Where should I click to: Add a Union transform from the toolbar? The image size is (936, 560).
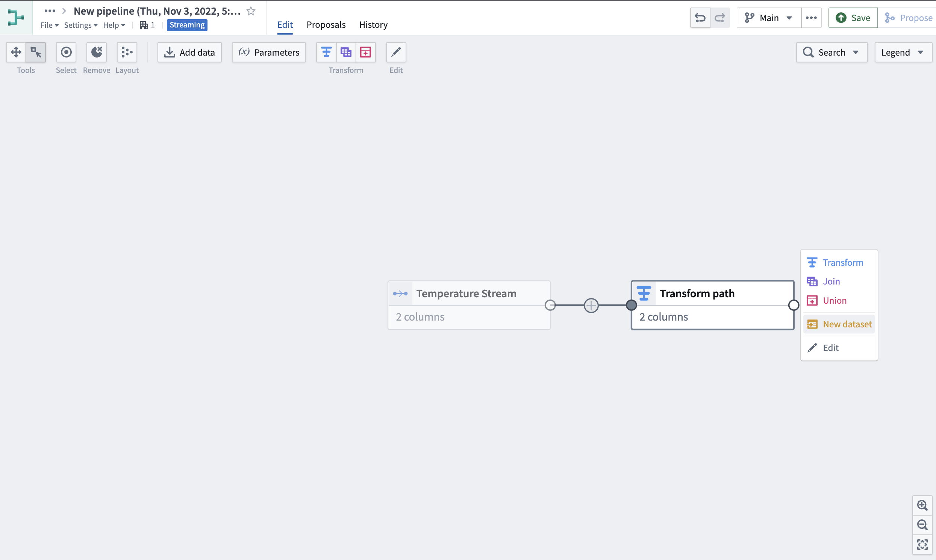tap(365, 52)
